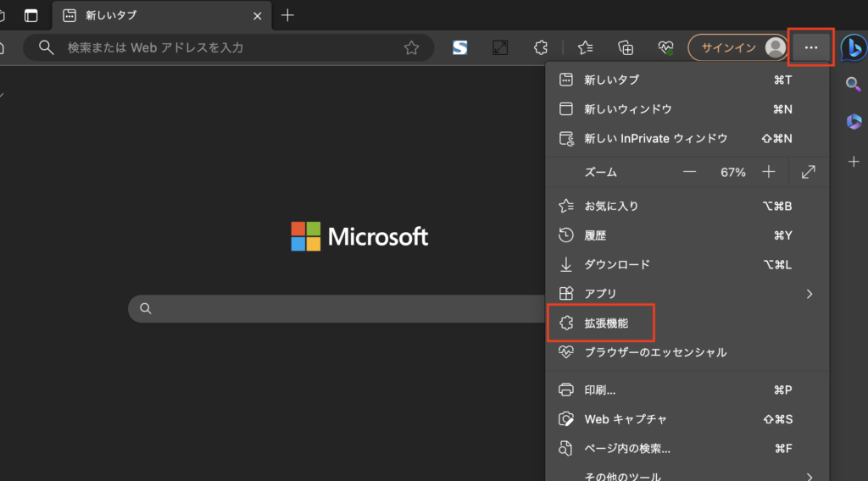Choose 新しい InPrivate ウィンドウ menu item
The width and height of the screenshot is (868, 481).
655,138
